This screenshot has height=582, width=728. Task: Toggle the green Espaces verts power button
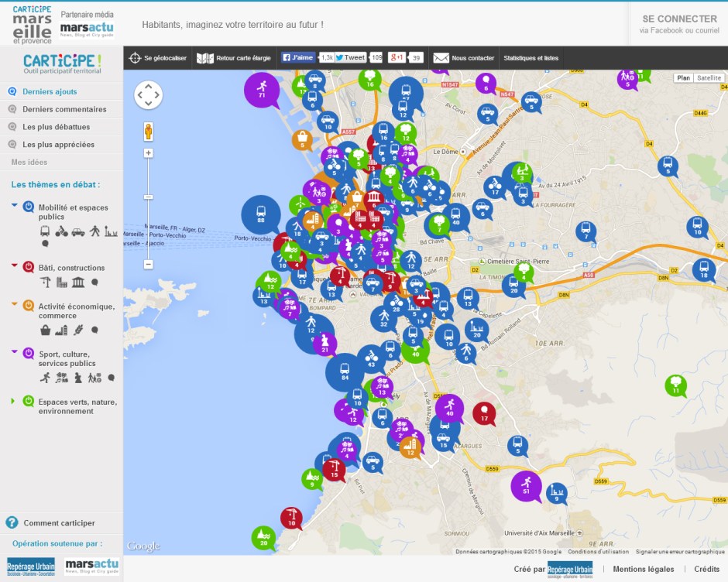click(29, 402)
